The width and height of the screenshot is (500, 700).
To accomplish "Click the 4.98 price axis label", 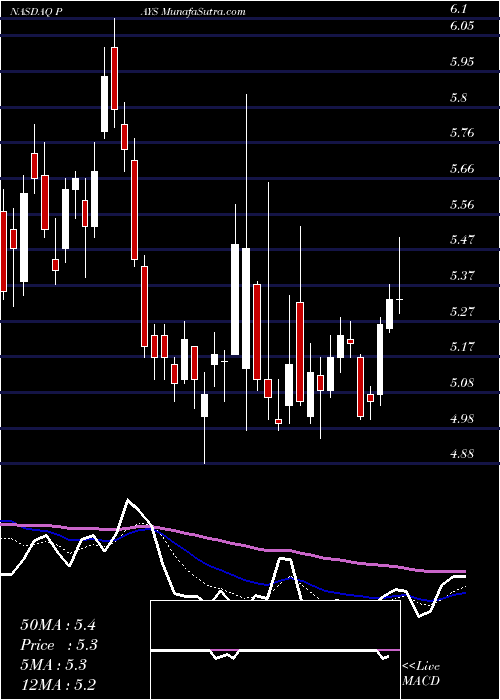I will (x=462, y=418).
